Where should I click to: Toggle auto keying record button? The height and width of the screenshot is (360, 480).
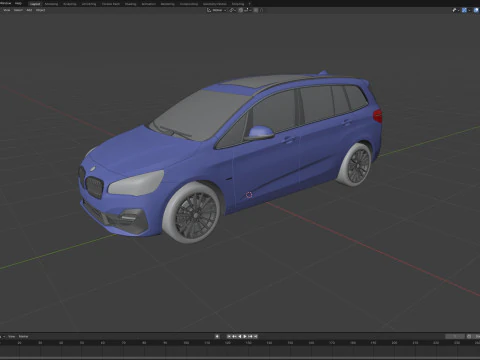[217, 336]
